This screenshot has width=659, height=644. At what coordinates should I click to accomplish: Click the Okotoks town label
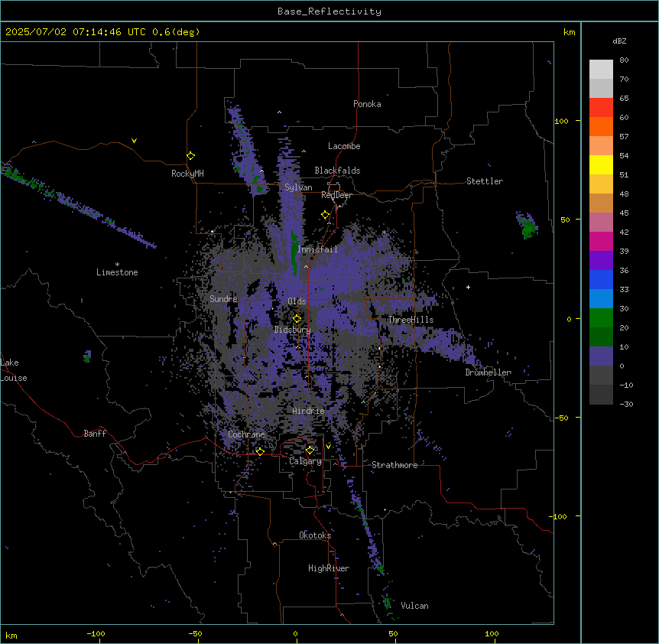315,535
